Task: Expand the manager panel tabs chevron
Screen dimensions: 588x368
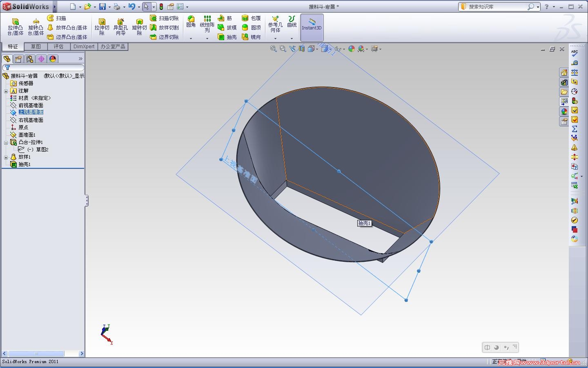Action: point(80,59)
